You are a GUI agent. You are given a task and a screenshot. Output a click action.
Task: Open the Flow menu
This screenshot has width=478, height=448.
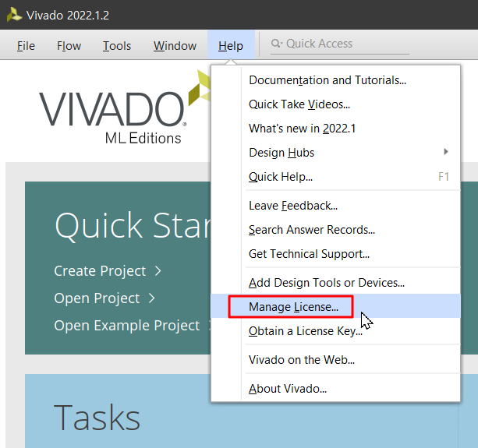coord(69,46)
